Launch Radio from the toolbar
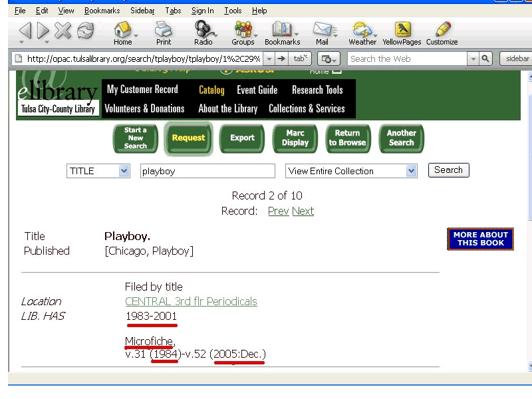 coord(203,33)
